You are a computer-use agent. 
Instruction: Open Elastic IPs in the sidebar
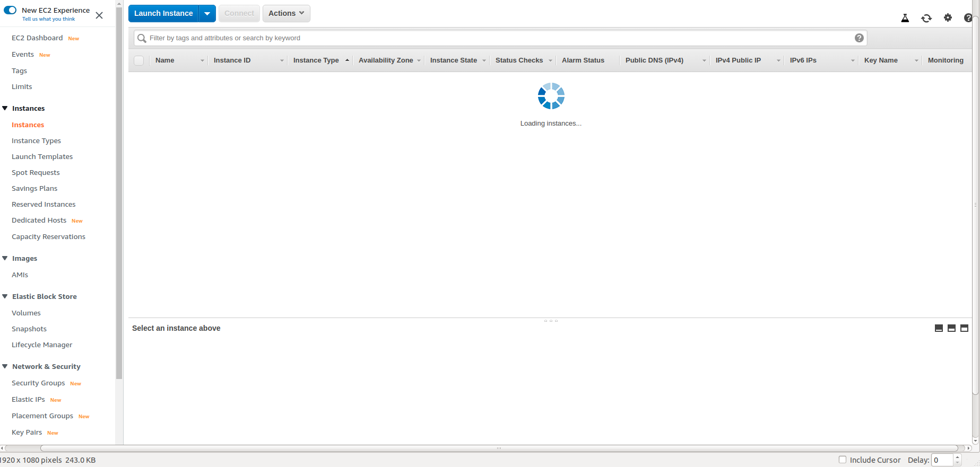point(28,400)
